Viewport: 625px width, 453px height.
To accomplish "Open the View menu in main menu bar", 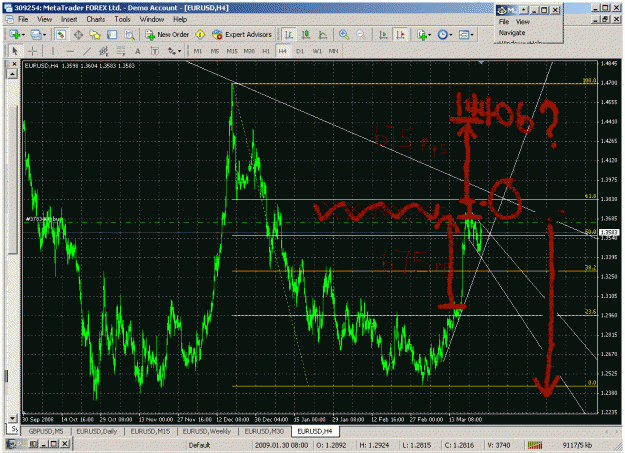I will pos(44,19).
